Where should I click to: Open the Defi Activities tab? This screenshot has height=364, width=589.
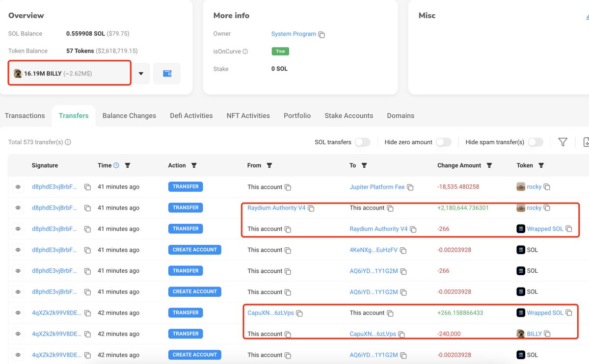click(x=191, y=115)
